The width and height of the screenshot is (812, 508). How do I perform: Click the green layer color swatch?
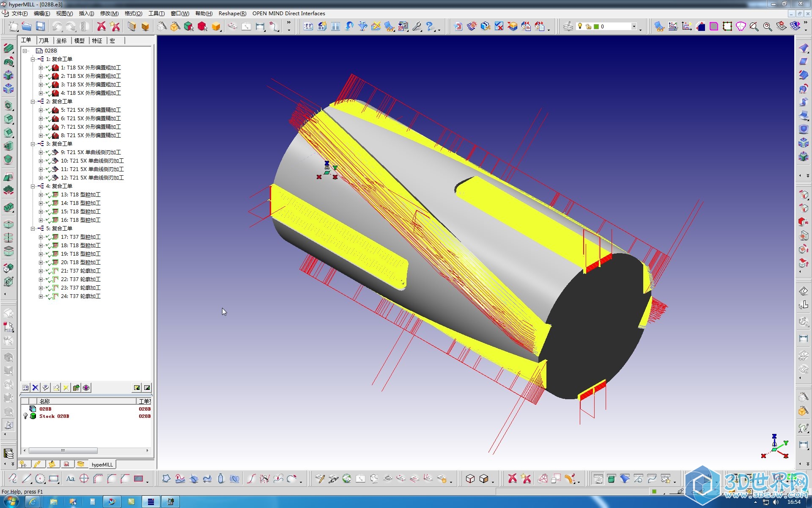[x=596, y=27]
